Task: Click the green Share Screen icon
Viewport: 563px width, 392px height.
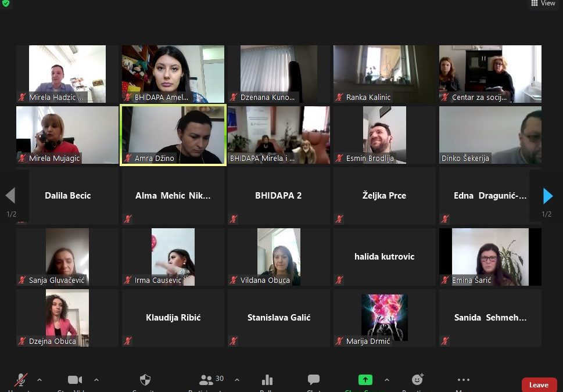Action: click(365, 380)
